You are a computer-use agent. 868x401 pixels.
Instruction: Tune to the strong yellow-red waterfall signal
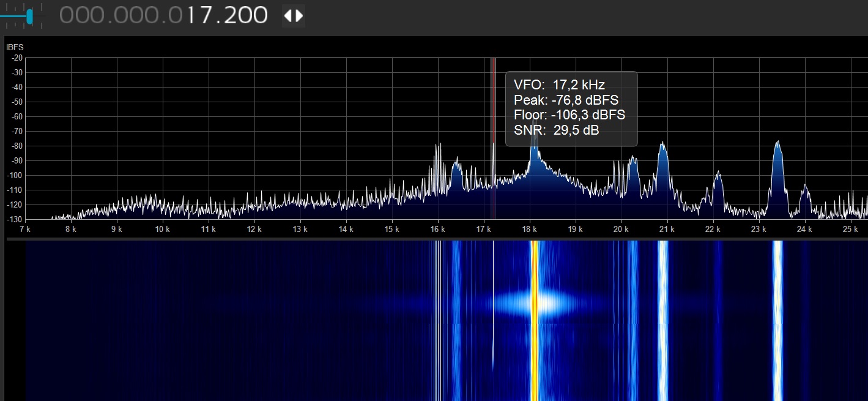(x=534, y=318)
